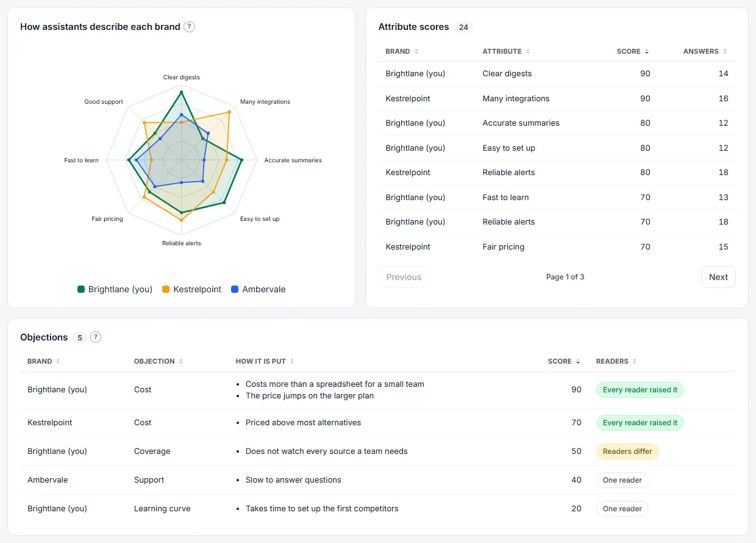Sort Attribute scores by Score sort icon

point(647,52)
